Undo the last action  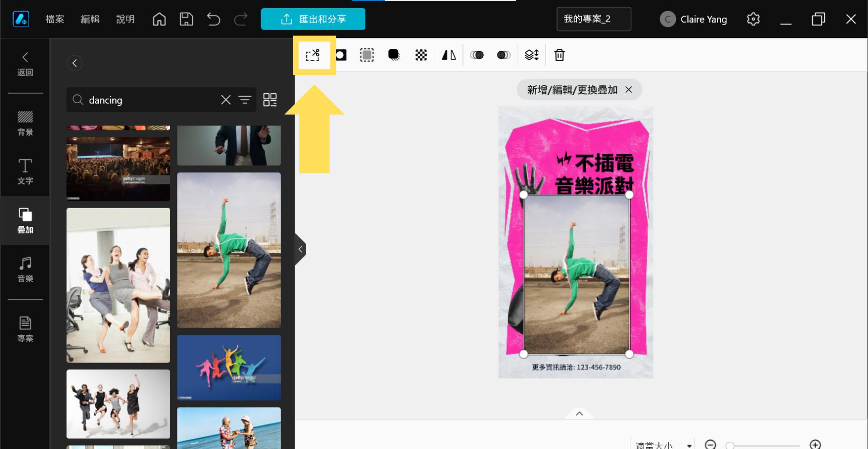point(214,19)
